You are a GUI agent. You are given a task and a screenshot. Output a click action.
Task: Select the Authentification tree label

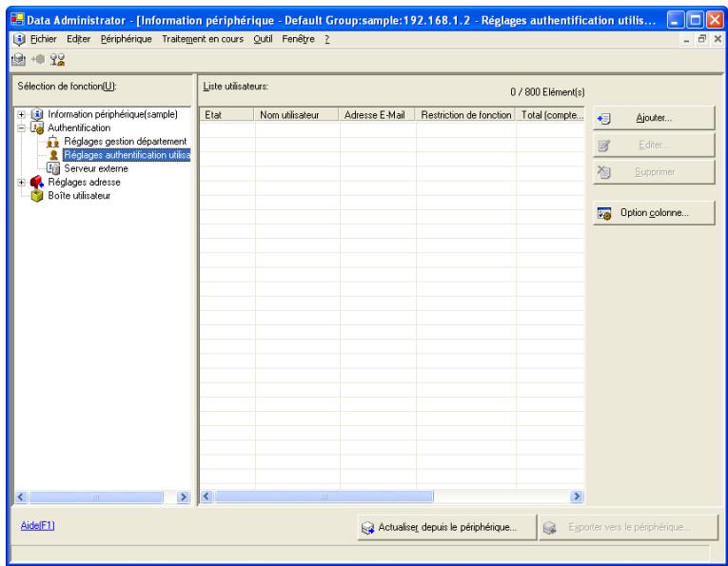click(x=79, y=127)
